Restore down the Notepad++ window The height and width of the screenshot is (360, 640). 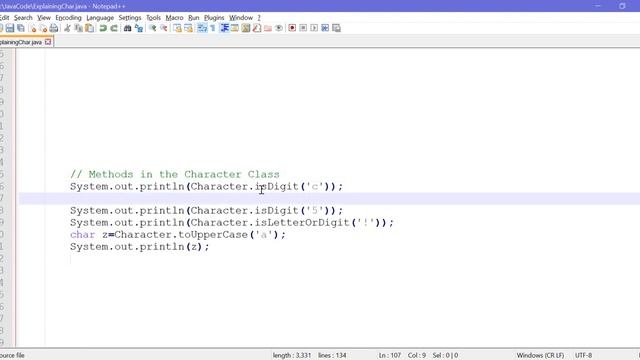(x=622, y=6)
